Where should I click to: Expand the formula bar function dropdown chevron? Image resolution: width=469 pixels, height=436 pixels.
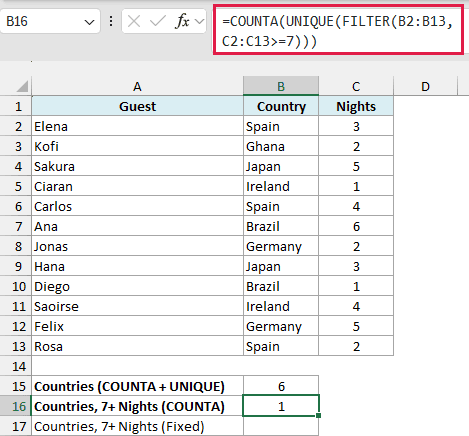pyautogui.click(x=199, y=22)
